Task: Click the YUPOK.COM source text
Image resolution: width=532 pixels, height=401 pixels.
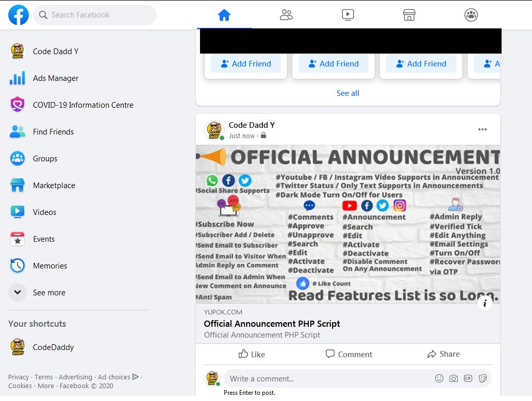Action: [223, 312]
